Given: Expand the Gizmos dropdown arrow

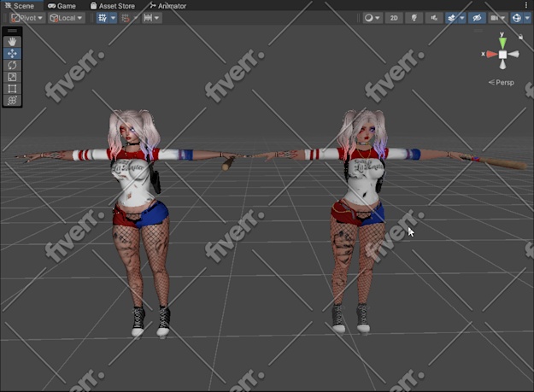Looking at the screenshot, I should (527, 18).
